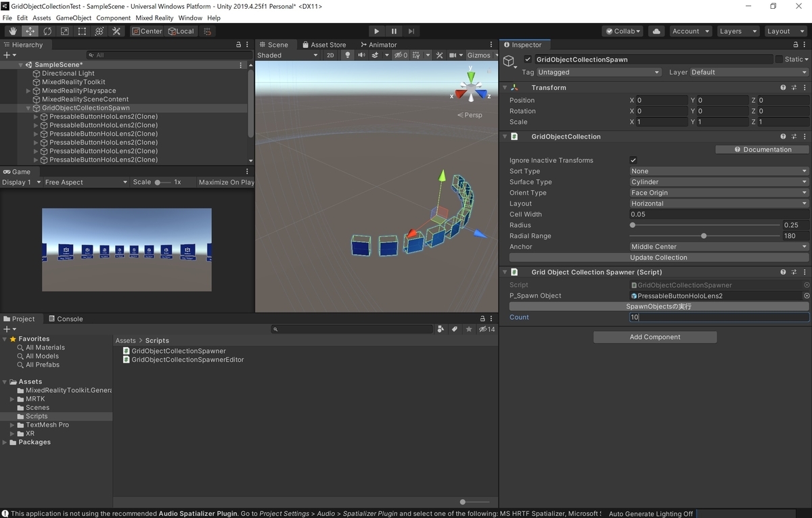Open Scene camera settings icon
The image size is (812, 518).
click(x=452, y=55)
